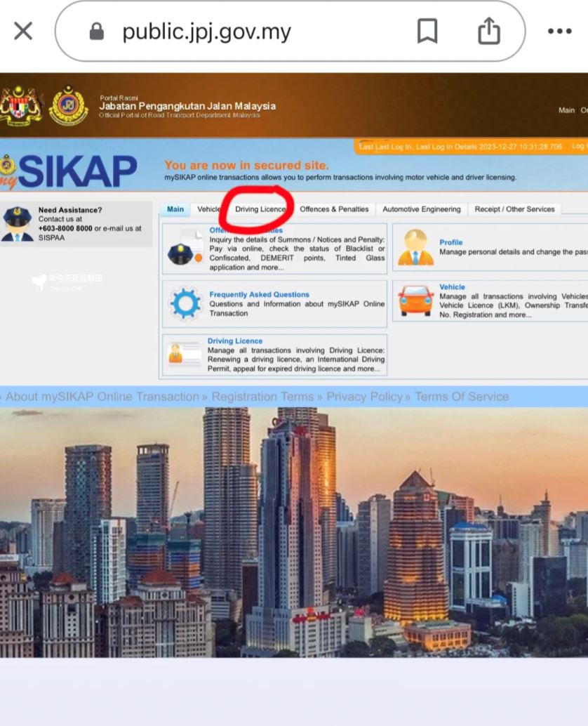This screenshot has width=588, height=726.
Task: Click the Main menu tab
Action: click(175, 209)
